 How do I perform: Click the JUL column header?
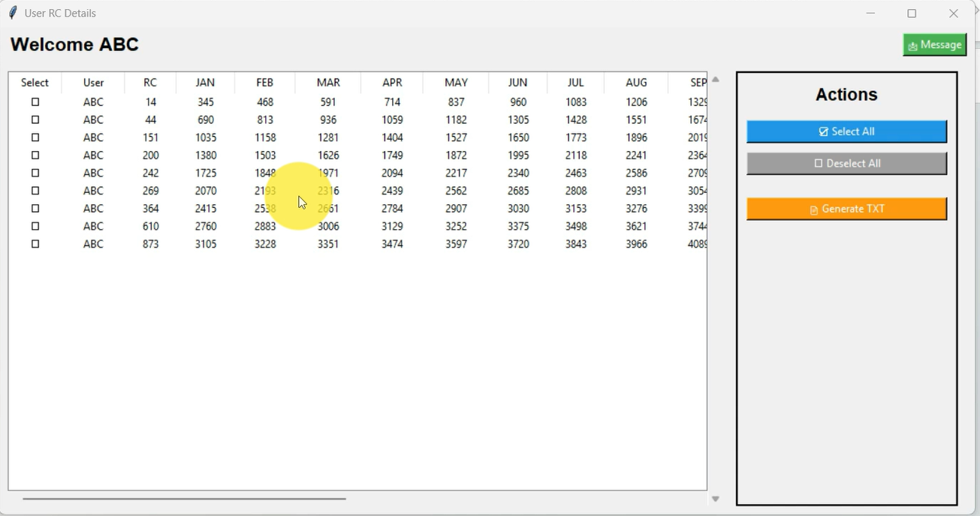(575, 83)
